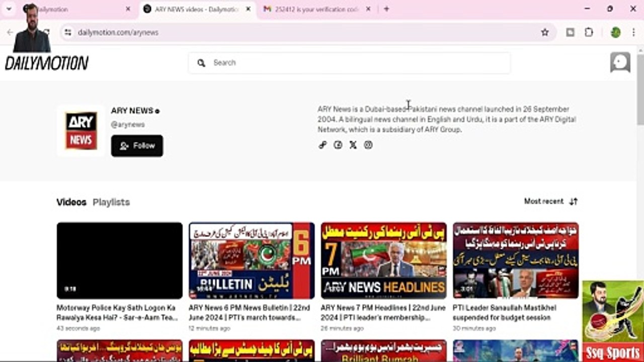Switch to the Playlists tab
This screenshot has width=644, height=362.
click(111, 202)
